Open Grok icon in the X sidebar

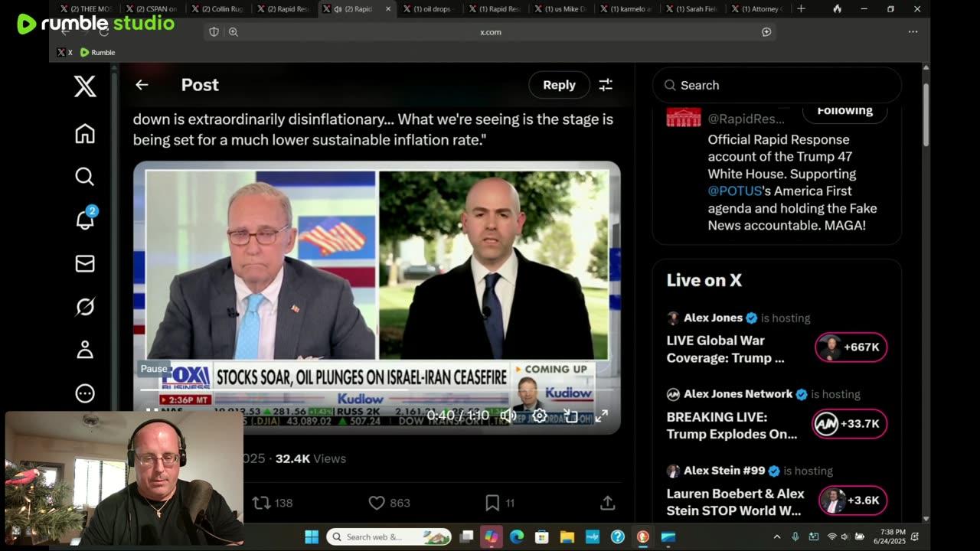tap(85, 307)
